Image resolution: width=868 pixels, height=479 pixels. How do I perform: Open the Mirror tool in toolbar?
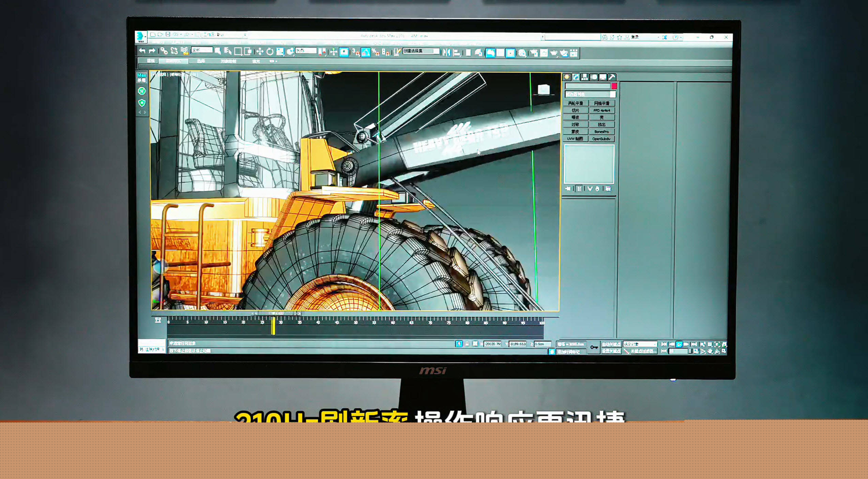(446, 52)
